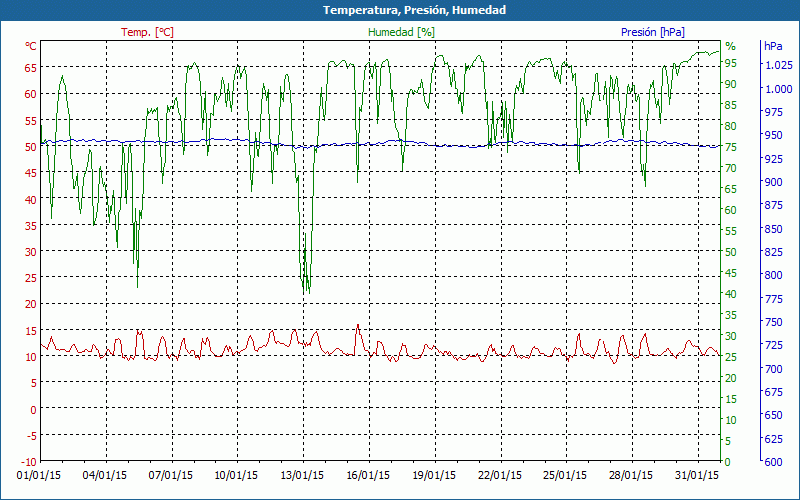Select the 'Presión [hPa]' legend label

click(653, 32)
